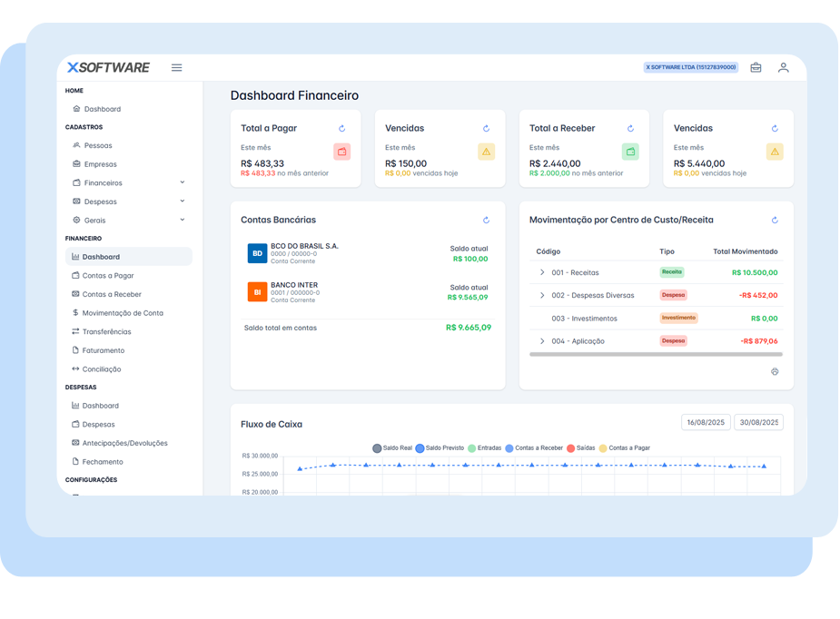The height and width of the screenshot is (619, 840).
Task: Open Despesas section Dashboard item
Action: (x=129, y=406)
